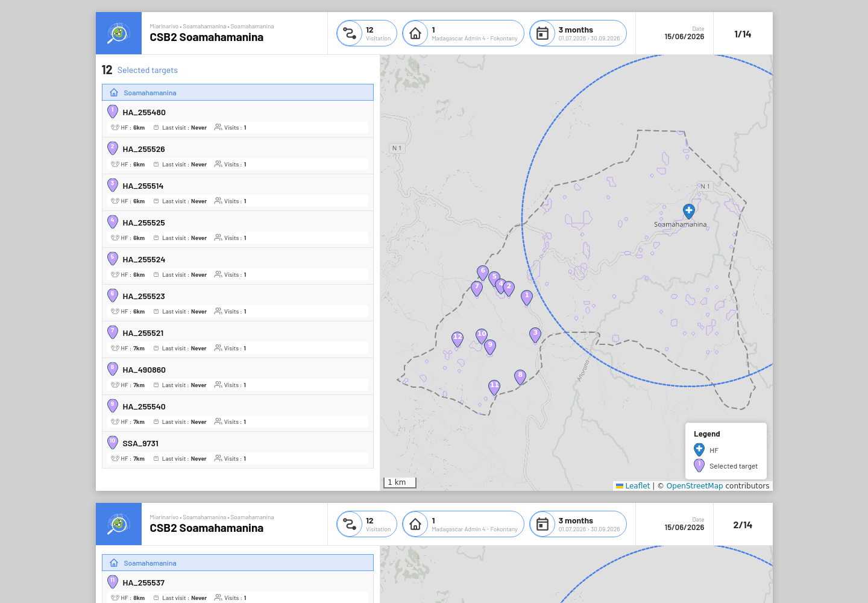Viewport: 868px width, 603px height.
Task: Click the Selected targets heading
Action: (x=148, y=70)
